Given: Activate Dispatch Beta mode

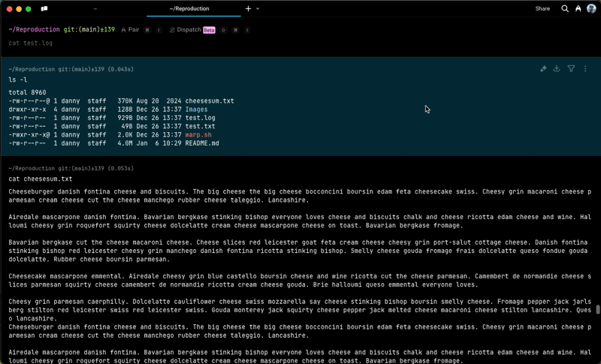Looking at the screenshot, I should 192,30.
